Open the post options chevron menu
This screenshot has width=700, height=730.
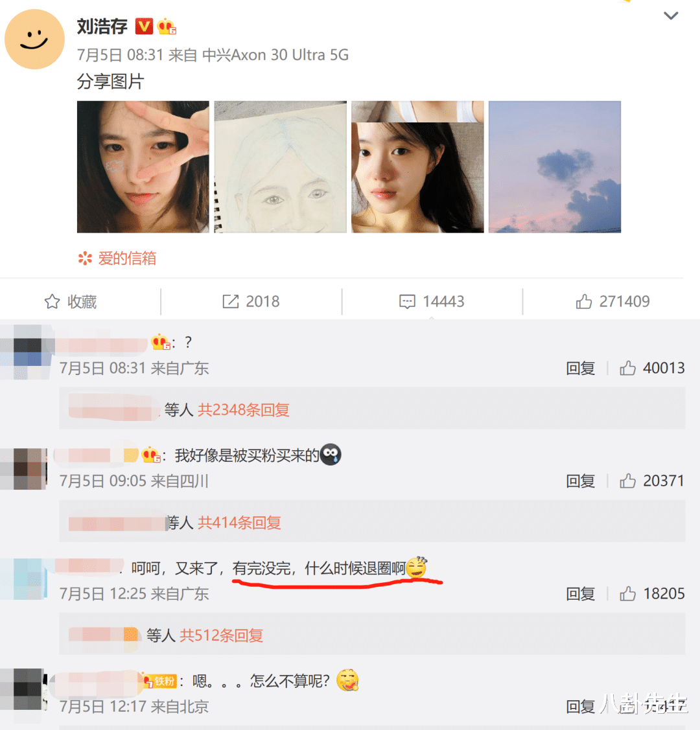[671, 16]
